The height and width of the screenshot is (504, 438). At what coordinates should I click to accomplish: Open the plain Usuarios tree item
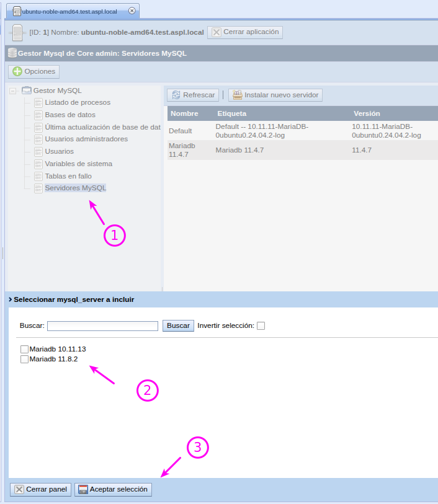click(59, 151)
